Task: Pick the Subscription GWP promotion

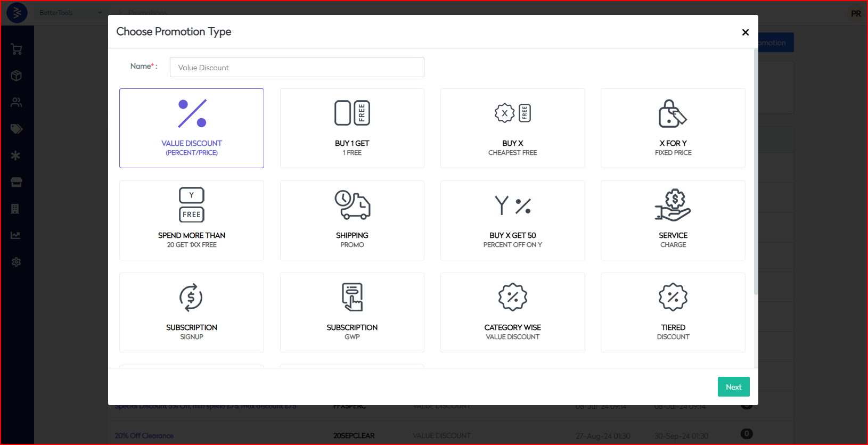Action: click(352, 312)
